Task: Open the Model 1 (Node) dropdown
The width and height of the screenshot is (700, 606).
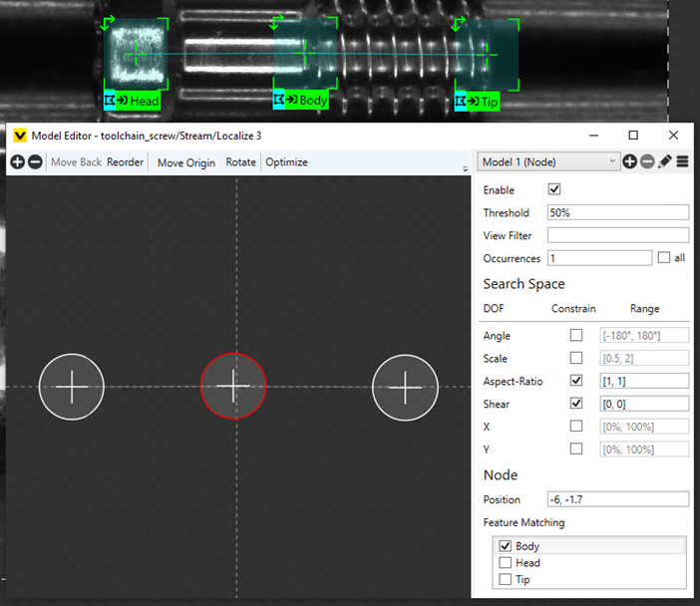Action: pos(547,161)
